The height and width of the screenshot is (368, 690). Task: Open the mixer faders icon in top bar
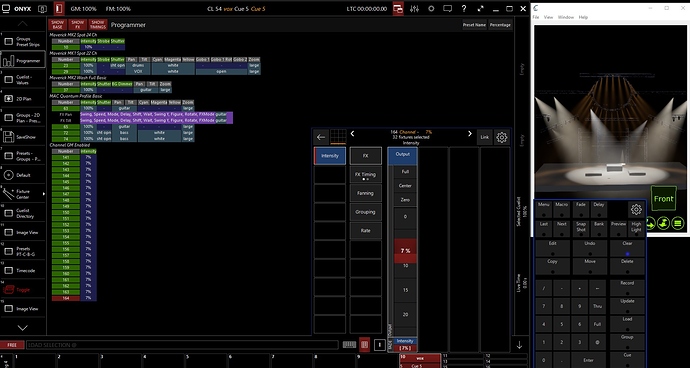click(414, 9)
